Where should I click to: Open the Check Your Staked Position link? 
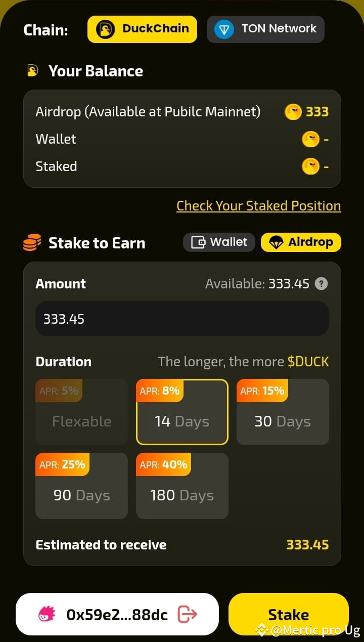tap(258, 206)
